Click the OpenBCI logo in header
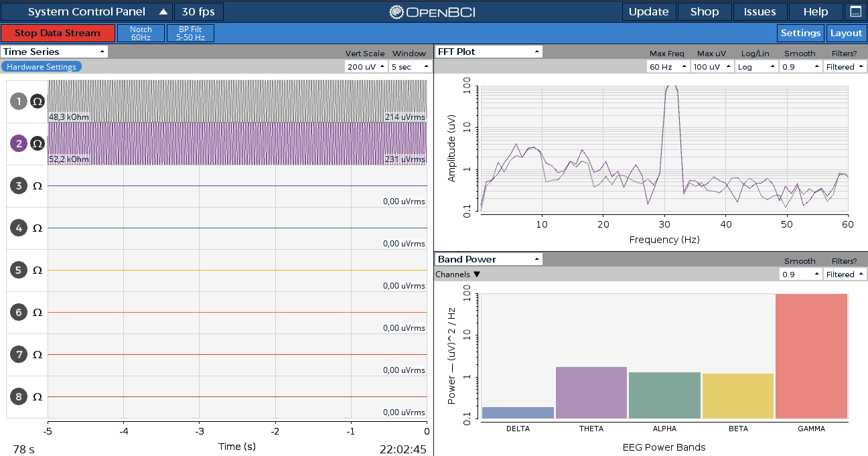Viewport: 868px width, 456px height. point(433,12)
